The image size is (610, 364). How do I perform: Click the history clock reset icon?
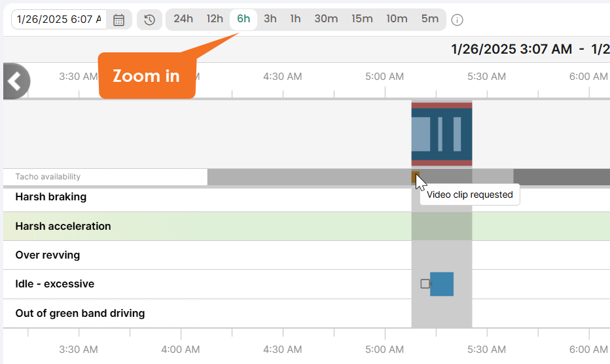[149, 20]
